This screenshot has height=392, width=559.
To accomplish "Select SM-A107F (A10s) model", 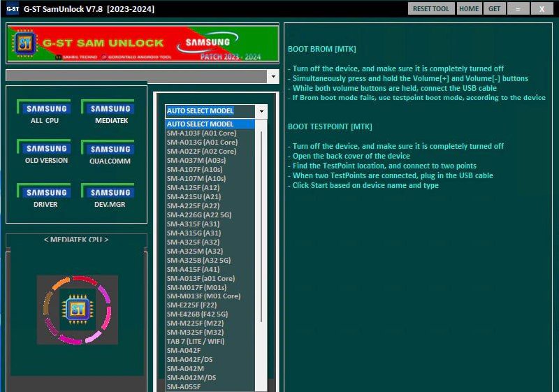I will click(210, 170).
